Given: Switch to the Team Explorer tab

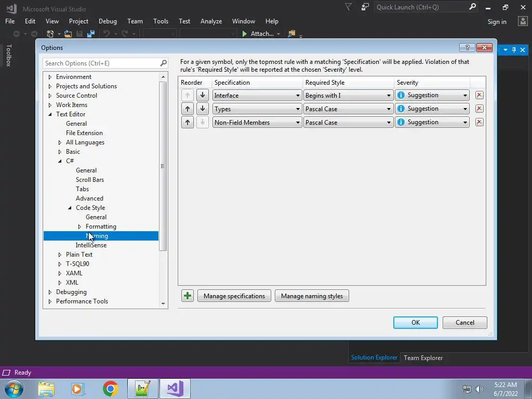Looking at the screenshot, I should tap(423, 357).
